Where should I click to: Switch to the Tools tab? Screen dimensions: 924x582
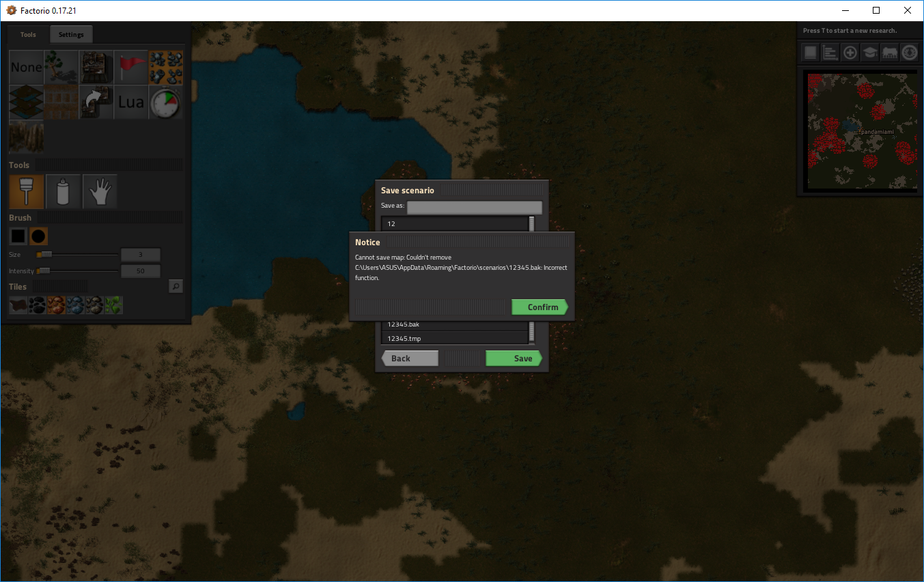click(x=28, y=34)
